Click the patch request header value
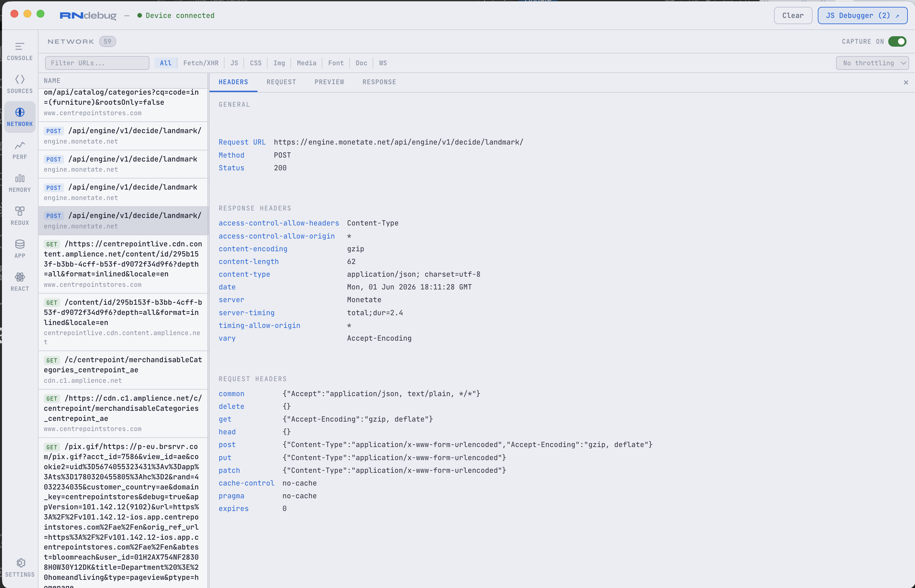This screenshot has width=915, height=588. (394, 471)
